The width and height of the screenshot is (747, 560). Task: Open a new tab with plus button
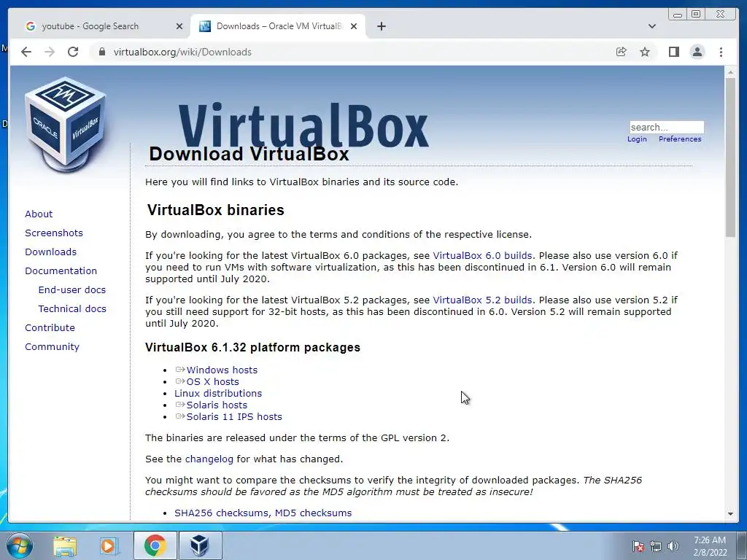[x=381, y=26]
